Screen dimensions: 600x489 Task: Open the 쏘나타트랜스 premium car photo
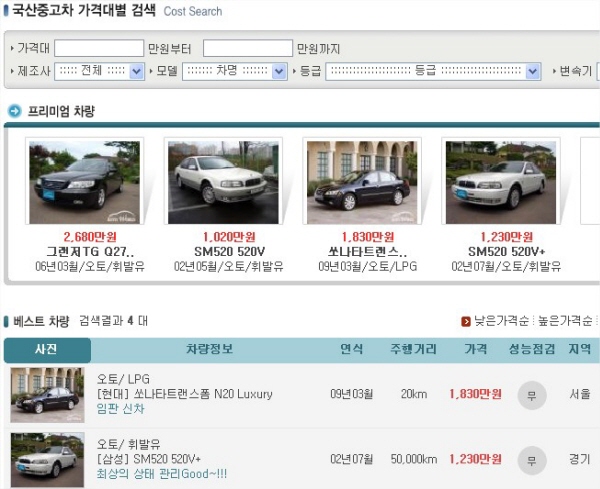pos(362,182)
